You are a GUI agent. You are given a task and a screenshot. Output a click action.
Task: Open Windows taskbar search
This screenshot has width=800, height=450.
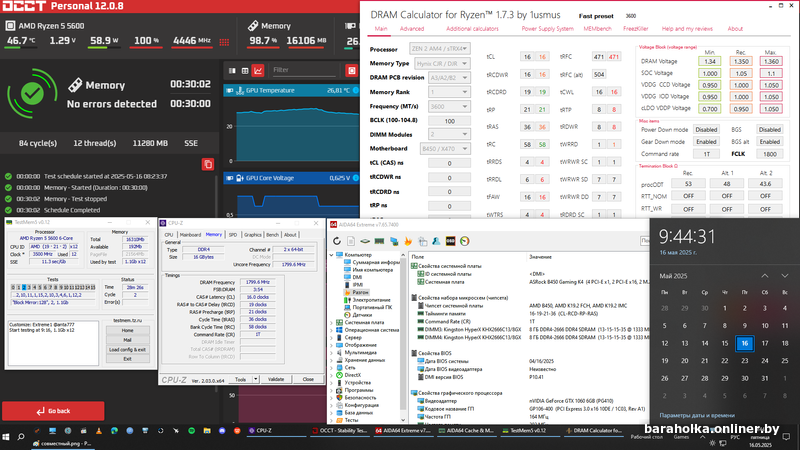pyautogui.click(x=21, y=437)
